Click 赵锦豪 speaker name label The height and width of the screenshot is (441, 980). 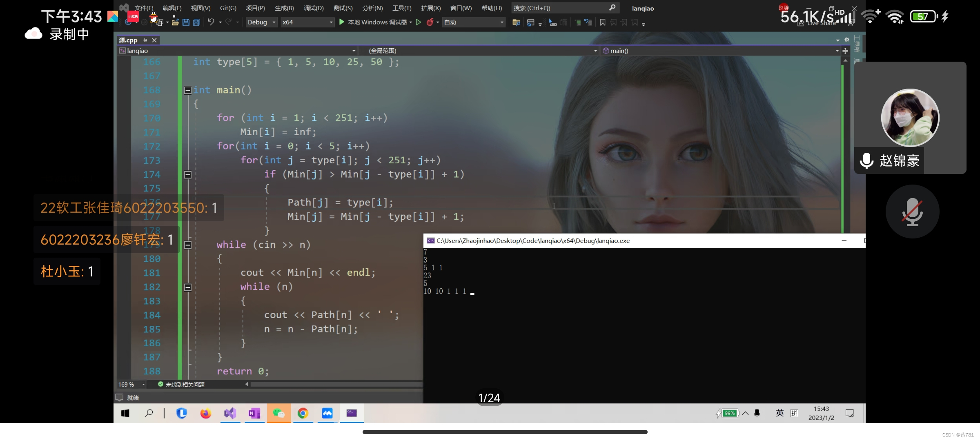[900, 161]
